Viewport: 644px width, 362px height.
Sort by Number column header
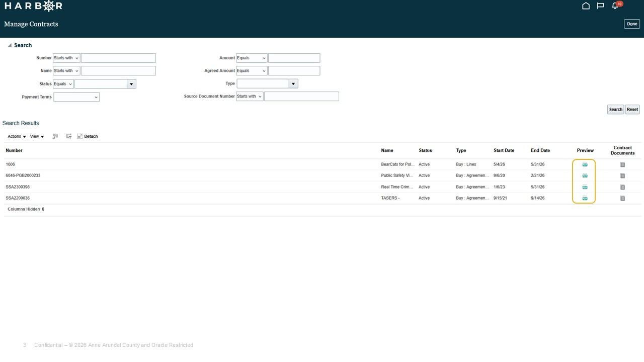(14, 150)
